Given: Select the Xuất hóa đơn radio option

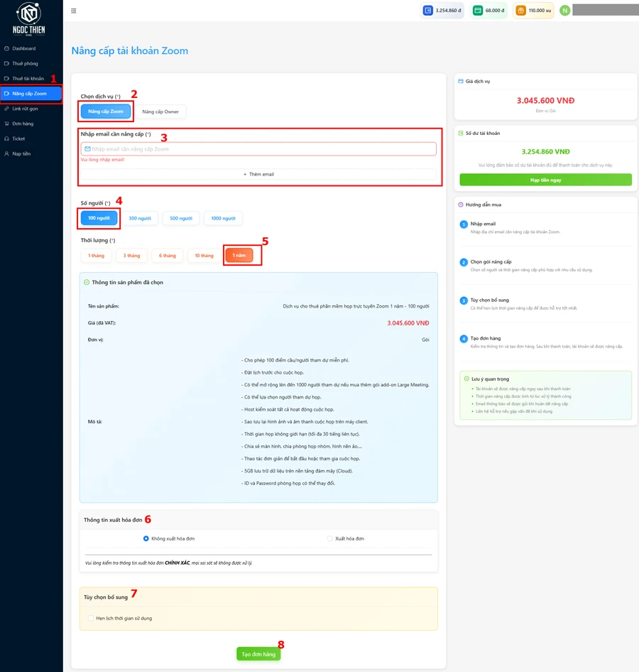Looking at the screenshot, I should [x=330, y=538].
